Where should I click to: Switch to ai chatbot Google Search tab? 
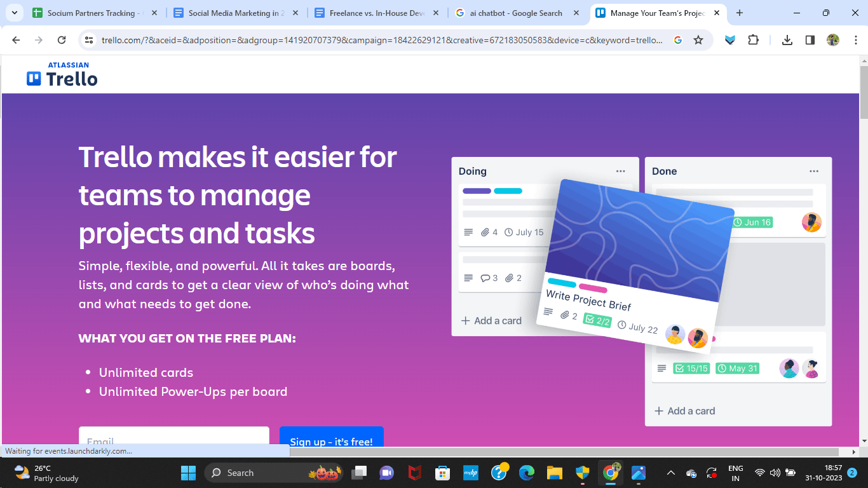517,13
